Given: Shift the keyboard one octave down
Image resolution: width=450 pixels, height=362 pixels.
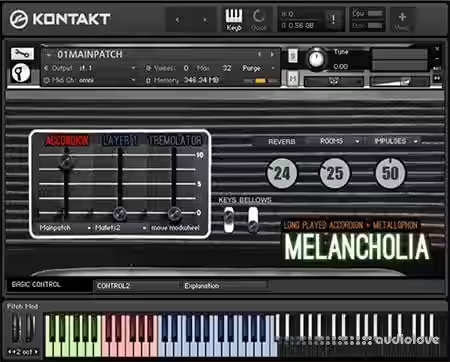Looking at the screenshot, I should point(10,352).
